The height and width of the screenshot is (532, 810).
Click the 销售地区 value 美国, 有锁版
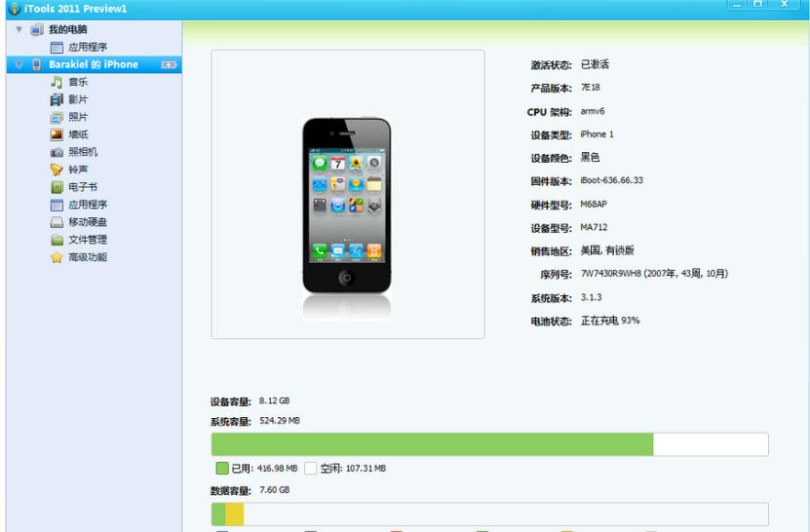point(607,250)
